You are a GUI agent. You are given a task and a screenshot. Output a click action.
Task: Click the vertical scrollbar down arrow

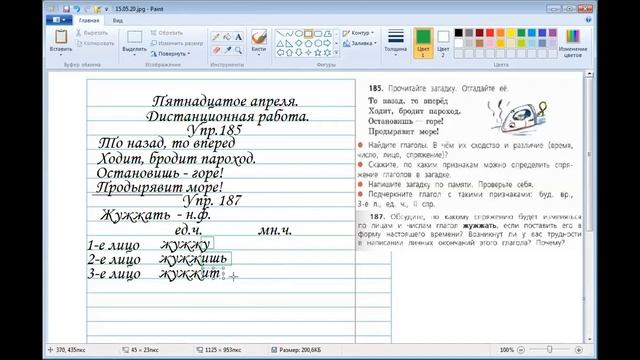pos(589,339)
